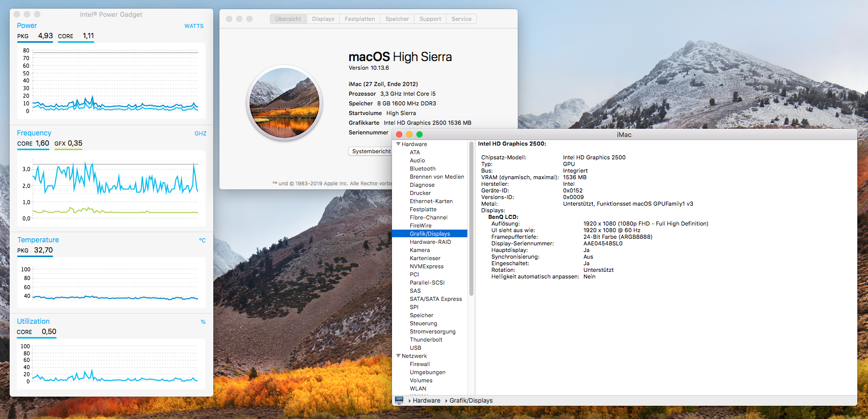Switch to the Speicher tab
This screenshot has height=419, width=868.
tap(397, 19)
